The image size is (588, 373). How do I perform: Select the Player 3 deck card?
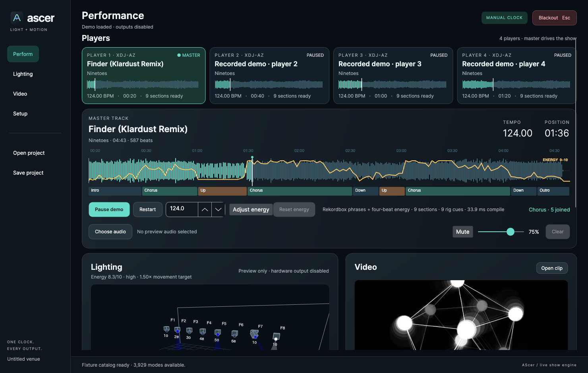(x=393, y=75)
